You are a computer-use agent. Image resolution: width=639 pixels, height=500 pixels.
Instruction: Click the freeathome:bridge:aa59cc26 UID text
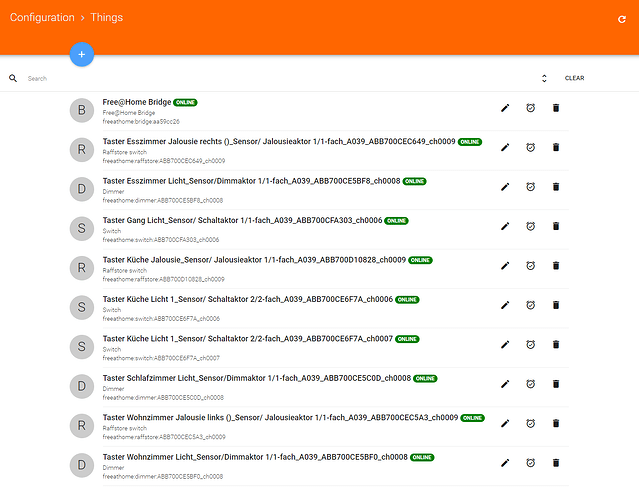[141, 121]
